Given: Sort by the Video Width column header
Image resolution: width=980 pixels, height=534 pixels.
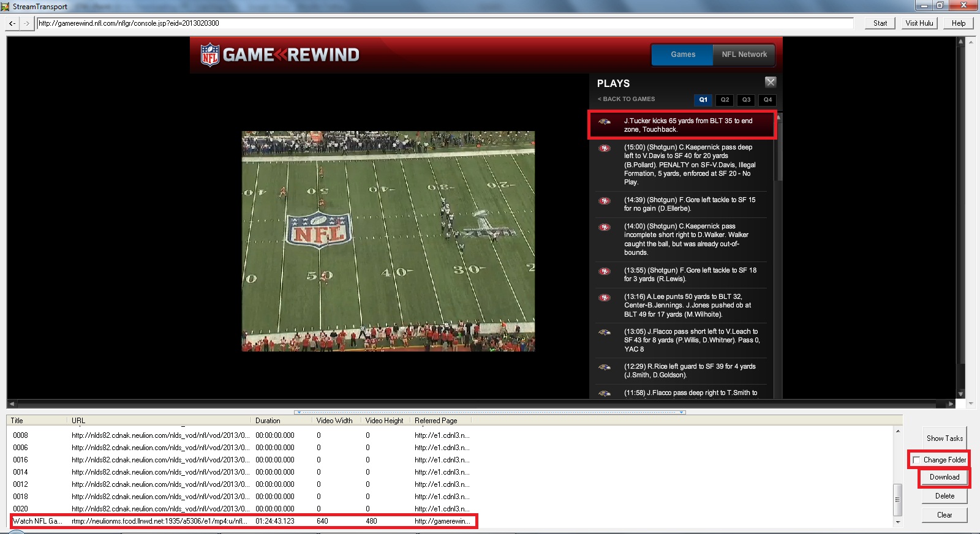Looking at the screenshot, I should point(337,421).
